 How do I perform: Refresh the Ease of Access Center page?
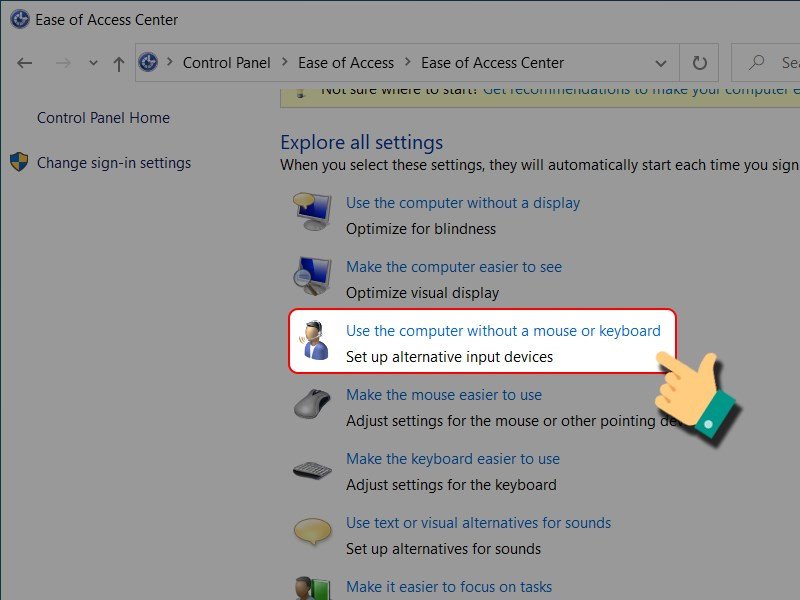pyautogui.click(x=699, y=63)
